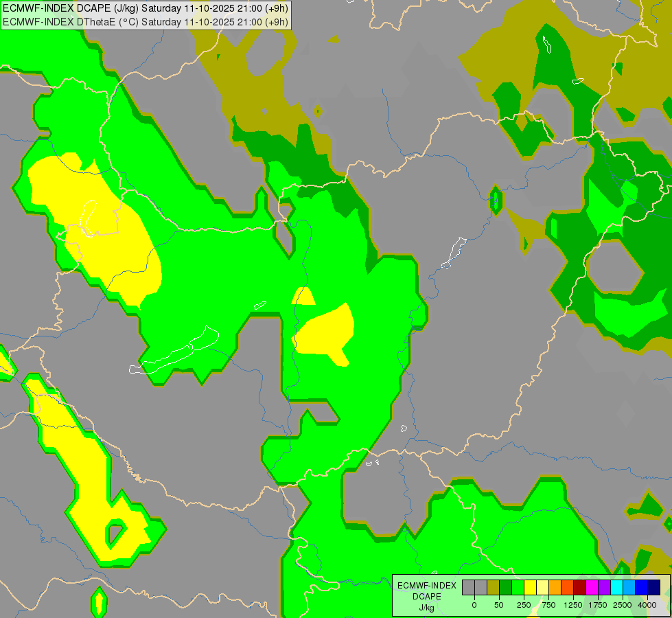The image size is (672, 618).
Task: Click the legend value 50
Action: [x=499, y=605]
